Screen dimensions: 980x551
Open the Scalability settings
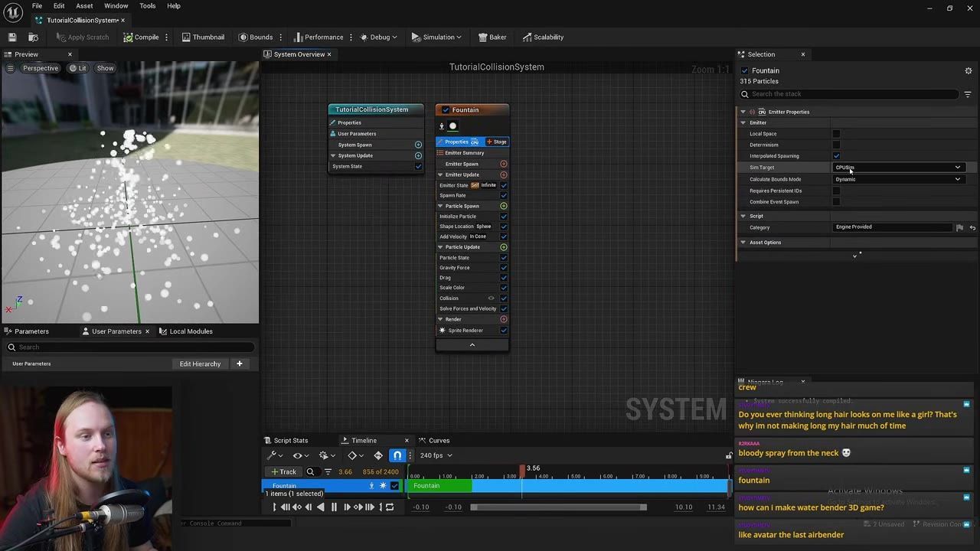[543, 37]
